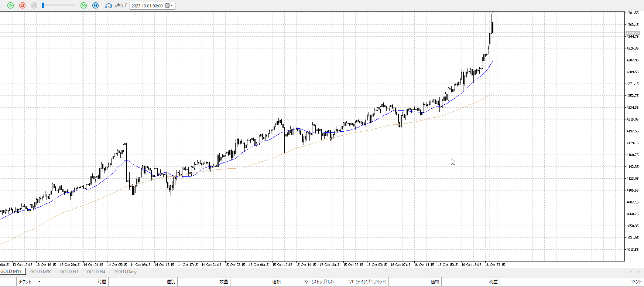This screenshot has height=287, width=644.
Task: Click the playback speed slider handle
Action: (x=43, y=6)
